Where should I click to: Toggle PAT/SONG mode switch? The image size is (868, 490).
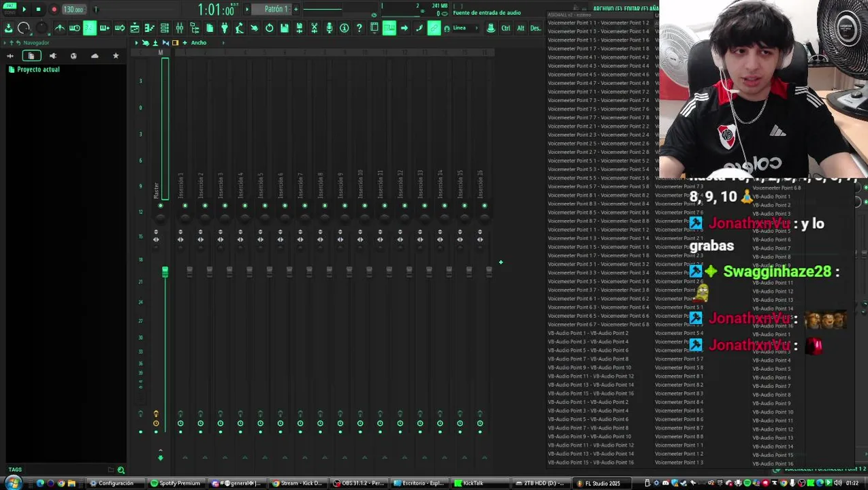(x=10, y=9)
